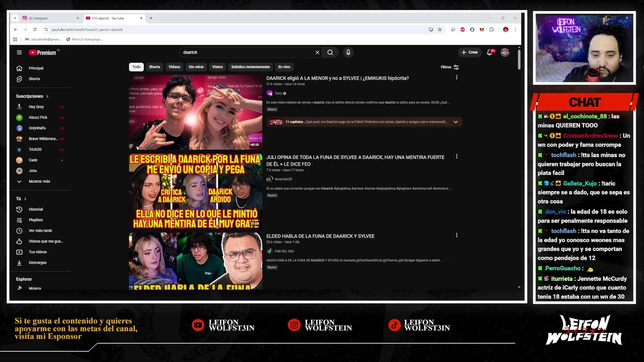Screen dimensions: 644x362
Task: Open the leroyclips28 channel link
Action: click(283, 179)
